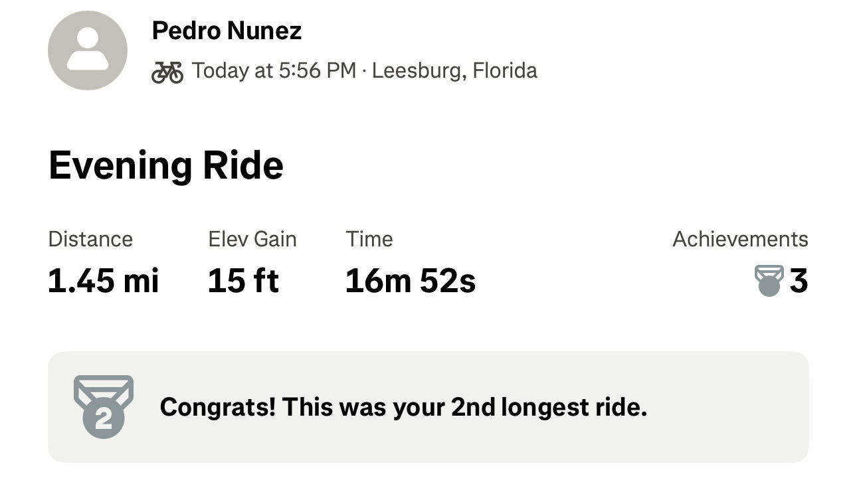This screenshot has height=504, width=857.
Task: Click the Time label
Action: 369,239
